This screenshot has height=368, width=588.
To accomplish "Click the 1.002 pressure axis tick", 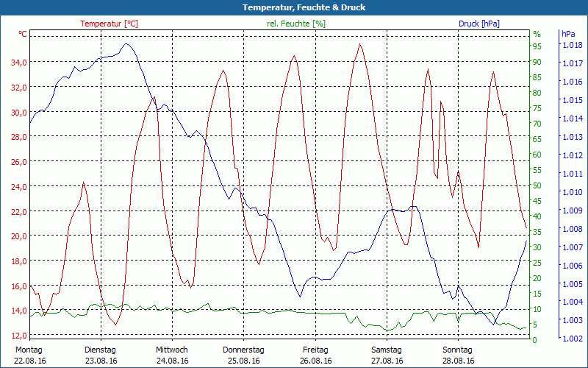I will (572, 338).
